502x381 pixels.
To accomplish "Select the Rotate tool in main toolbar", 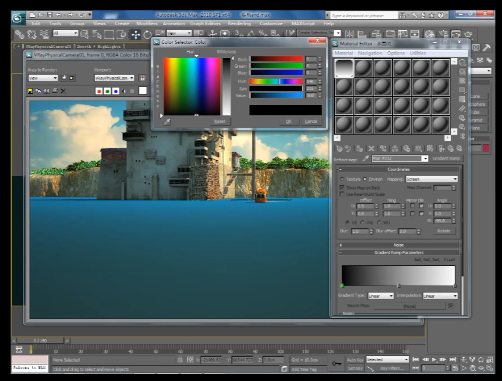I will (x=147, y=34).
